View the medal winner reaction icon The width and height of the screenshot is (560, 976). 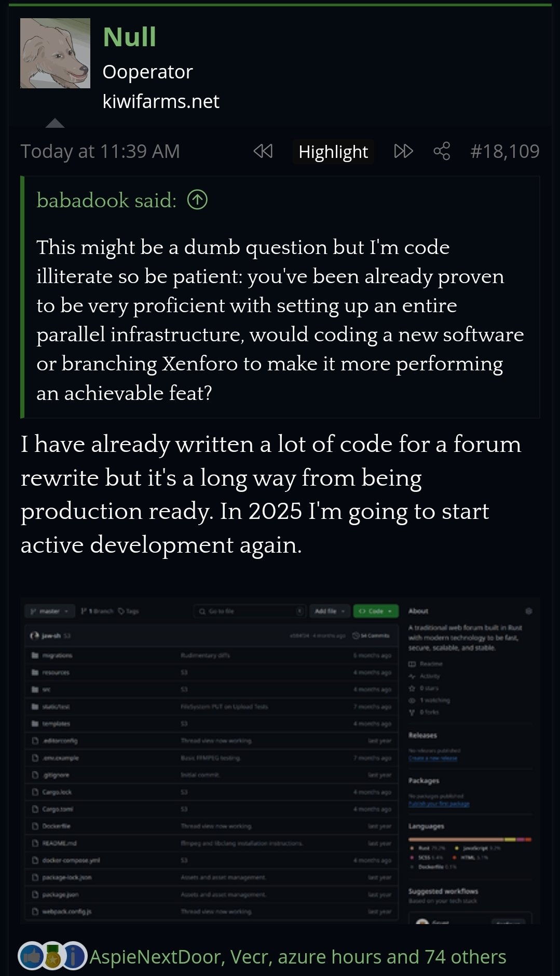click(52, 956)
